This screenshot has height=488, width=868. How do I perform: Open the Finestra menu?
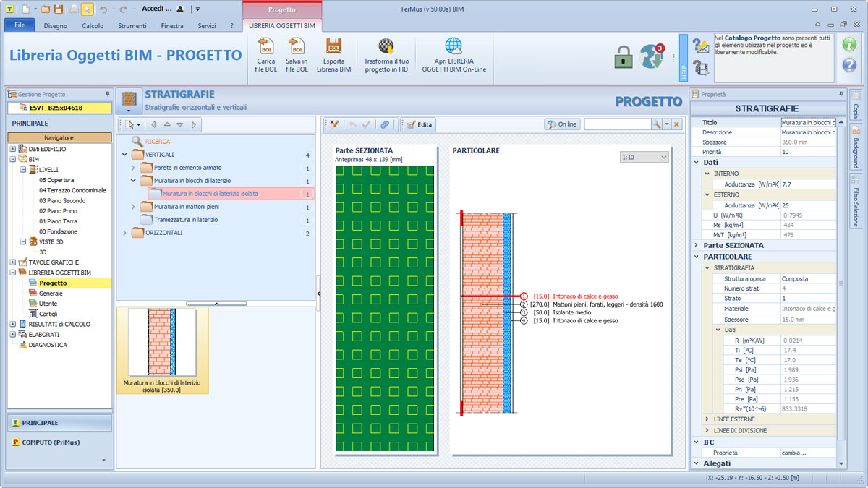pos(172,26)
